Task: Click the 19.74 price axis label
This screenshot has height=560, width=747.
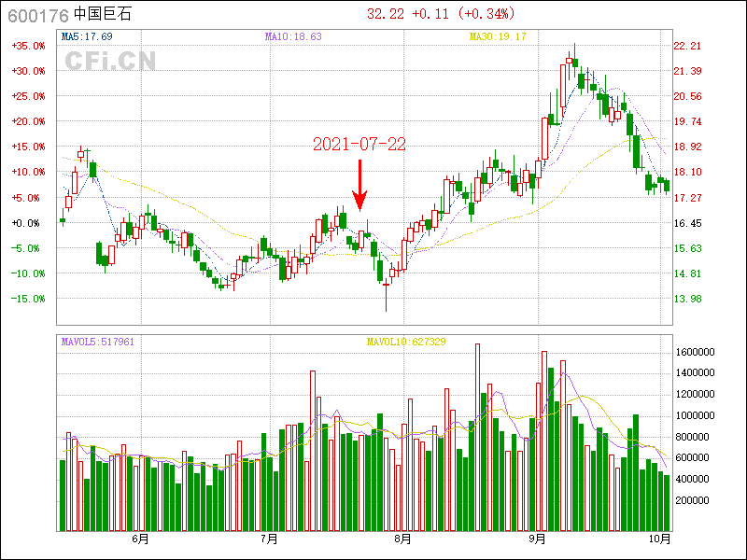Action: pos(687,122)
